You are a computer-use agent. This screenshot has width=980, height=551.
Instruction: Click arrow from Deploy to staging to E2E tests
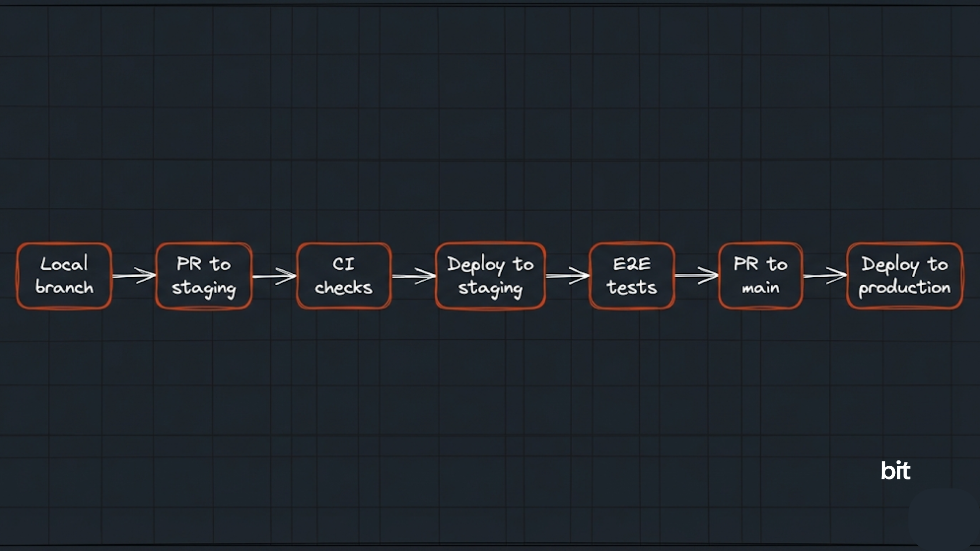567,275
